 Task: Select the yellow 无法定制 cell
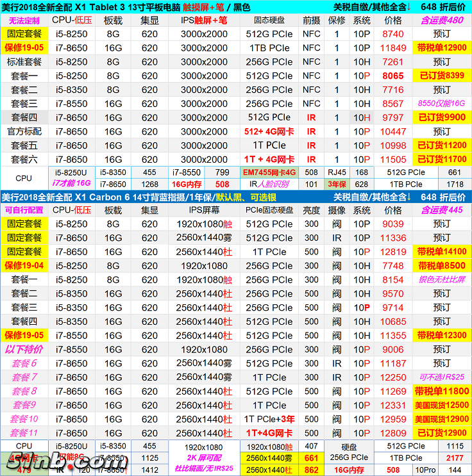pos(24,20)
